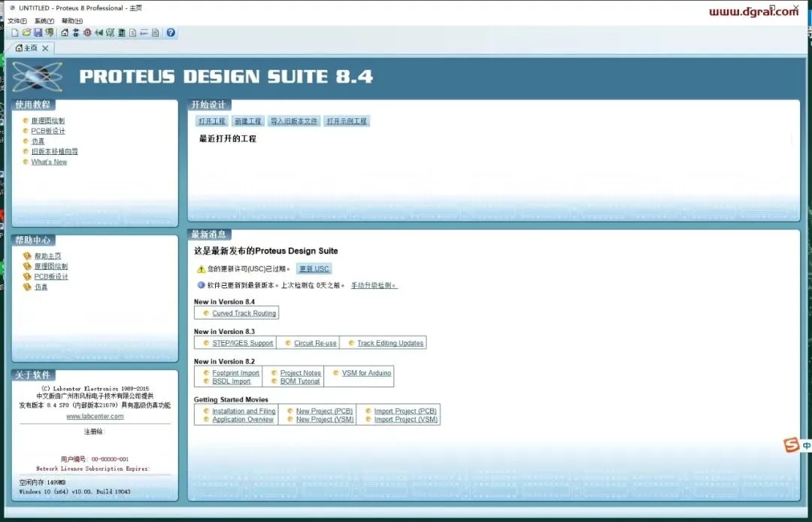
Task: Open a project with the folder icon
Action: click(26, 32)
